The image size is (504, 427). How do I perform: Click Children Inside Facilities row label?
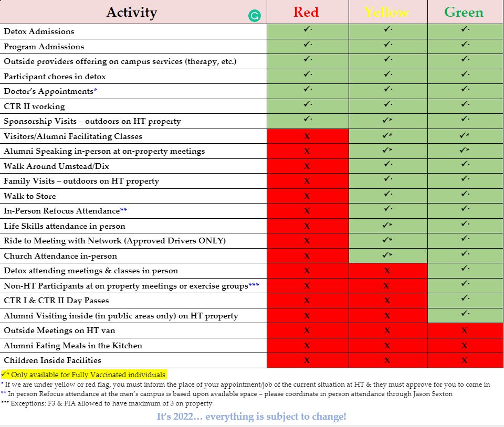coord(52,360)
